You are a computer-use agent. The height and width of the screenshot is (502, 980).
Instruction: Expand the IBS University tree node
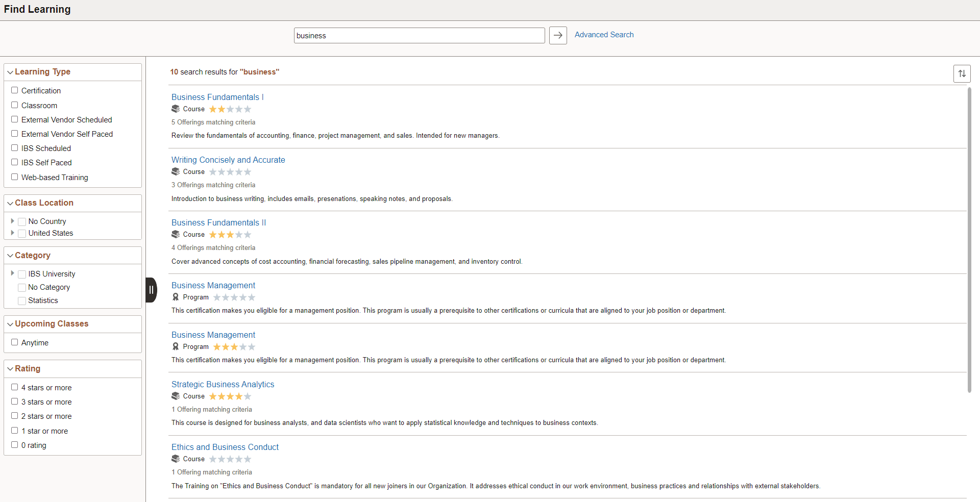(x=12, y=273)
